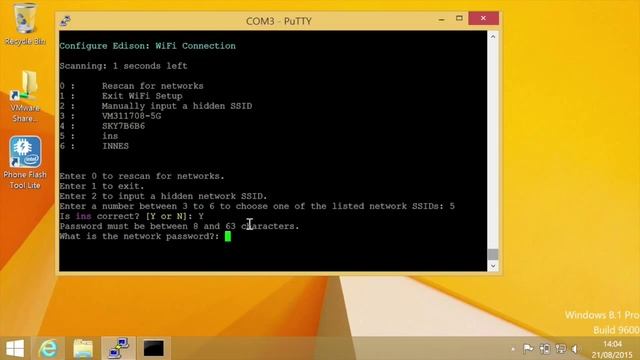Maximize the COM3 PuTTY window
This screenshot has width=640, height=360.
click(x=459, y=19)
